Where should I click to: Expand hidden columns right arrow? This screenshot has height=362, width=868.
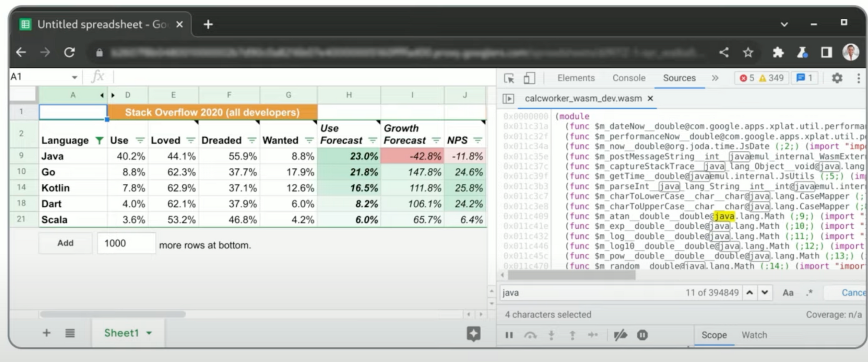[x=113, y=95]
